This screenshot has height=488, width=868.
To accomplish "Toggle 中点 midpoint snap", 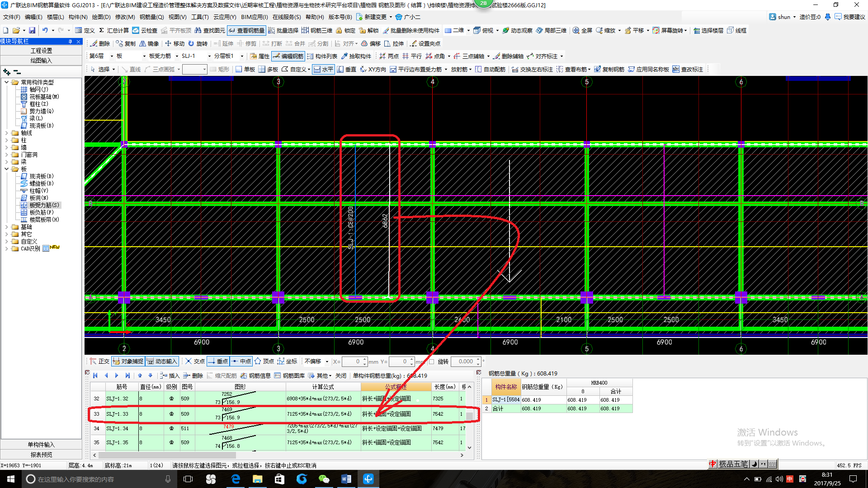I will pyautogui.click(x=241, y=361).
